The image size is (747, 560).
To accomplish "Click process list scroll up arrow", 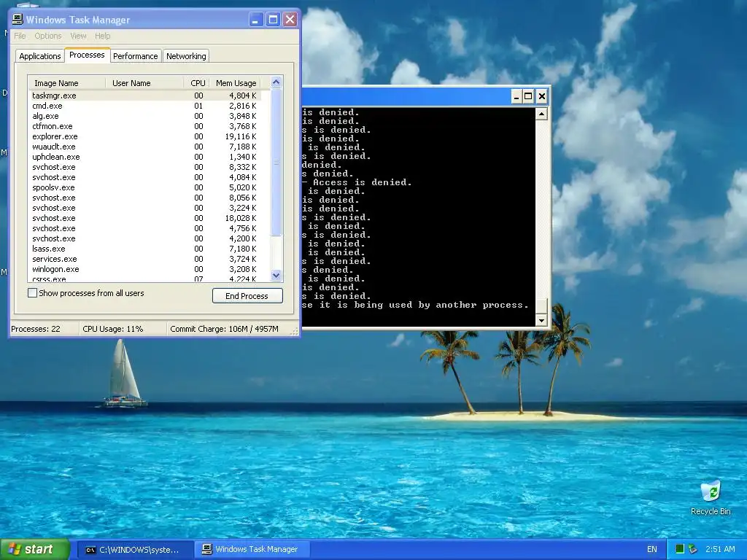I will click(x=276, y=82).
